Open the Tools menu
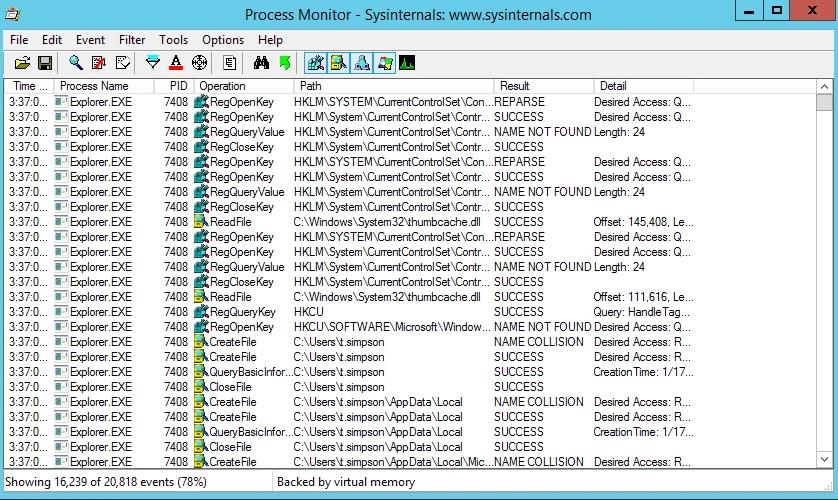Image resolution: width=838 pixels, height=500 pixels. [174, 40]
